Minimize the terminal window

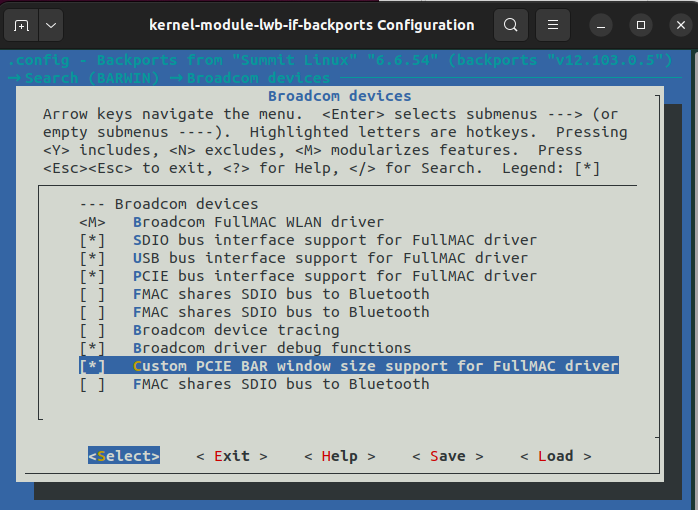pos(602,24)
